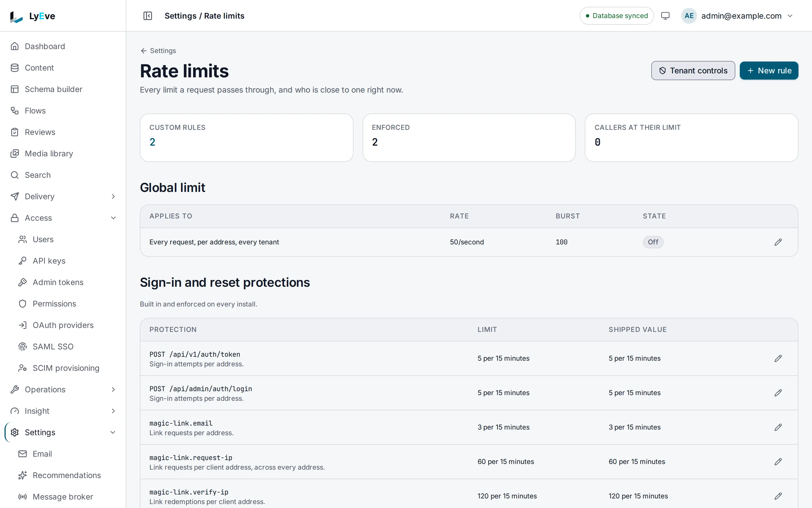Create a New rule
Image resolution: width=812 pixels, height=508 pixels.
(x=769, y=71)
